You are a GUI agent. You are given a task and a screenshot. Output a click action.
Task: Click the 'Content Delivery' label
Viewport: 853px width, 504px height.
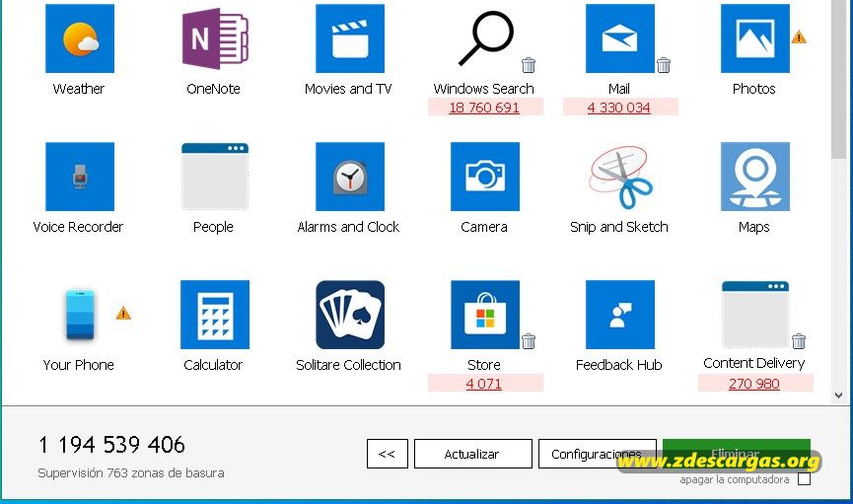click(x=754, y=363)
